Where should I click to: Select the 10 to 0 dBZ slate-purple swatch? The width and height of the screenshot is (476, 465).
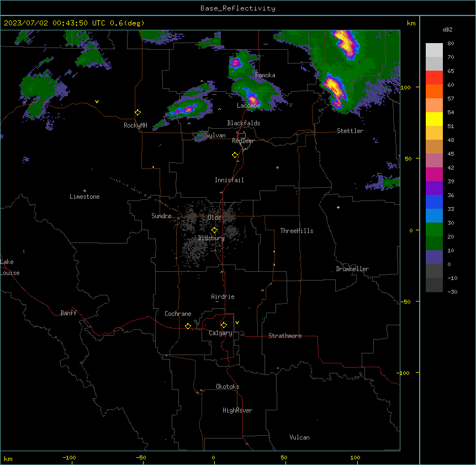[x=434, y=257]
